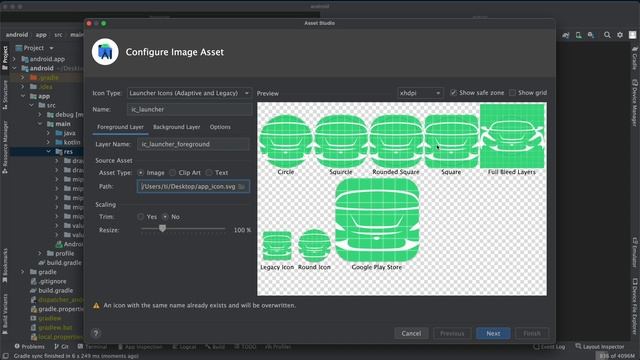Open the Git tool window
Image resolution: width=640 pixels, height=360 pixels.
pyautogui.click(x=61, y=347)
